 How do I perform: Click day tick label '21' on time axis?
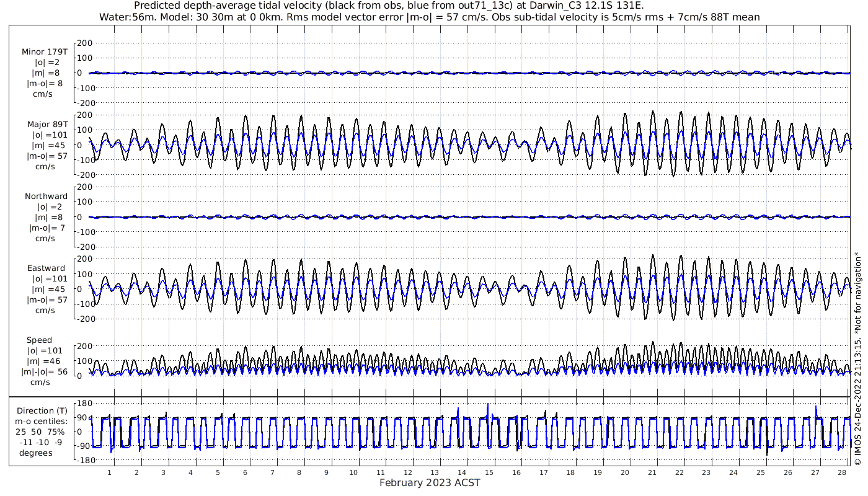(x=652, y=472)
